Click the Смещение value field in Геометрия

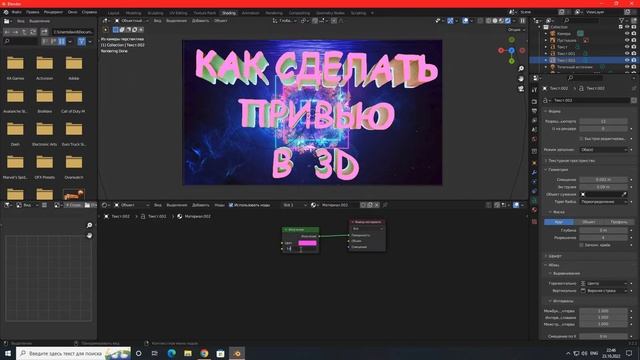click(603, 180)
